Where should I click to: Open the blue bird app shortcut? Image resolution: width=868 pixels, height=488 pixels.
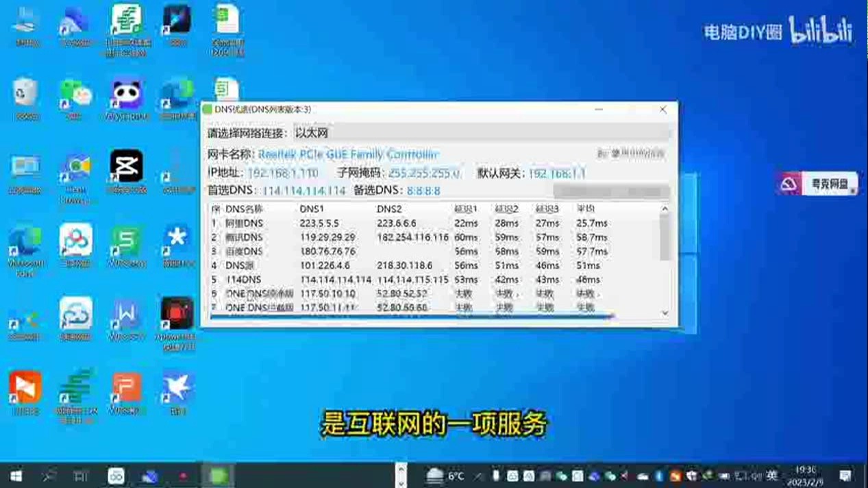click(177, 393)
